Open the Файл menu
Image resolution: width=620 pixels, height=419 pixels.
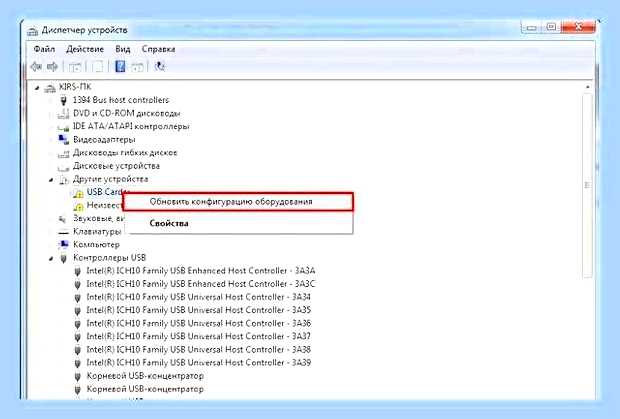coord(44,49)
